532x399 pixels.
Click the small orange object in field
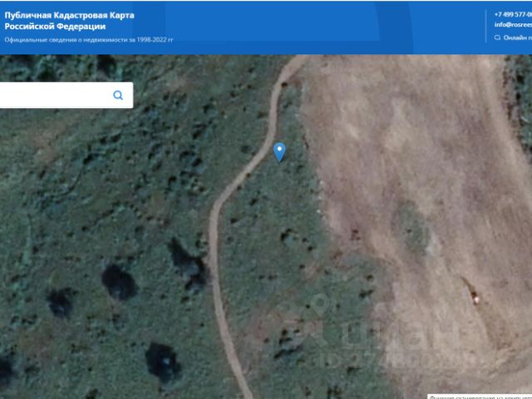(476, 296)
